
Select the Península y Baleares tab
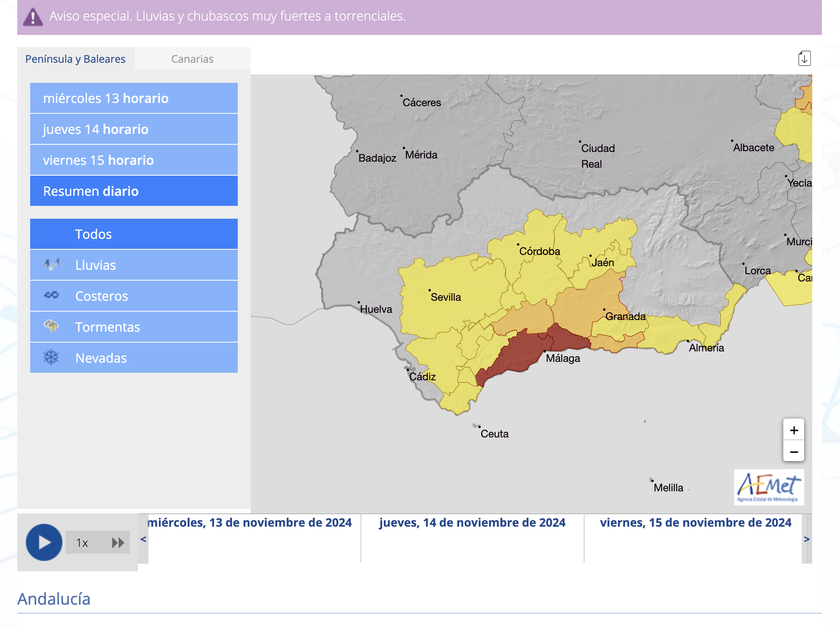coord(76,59)
